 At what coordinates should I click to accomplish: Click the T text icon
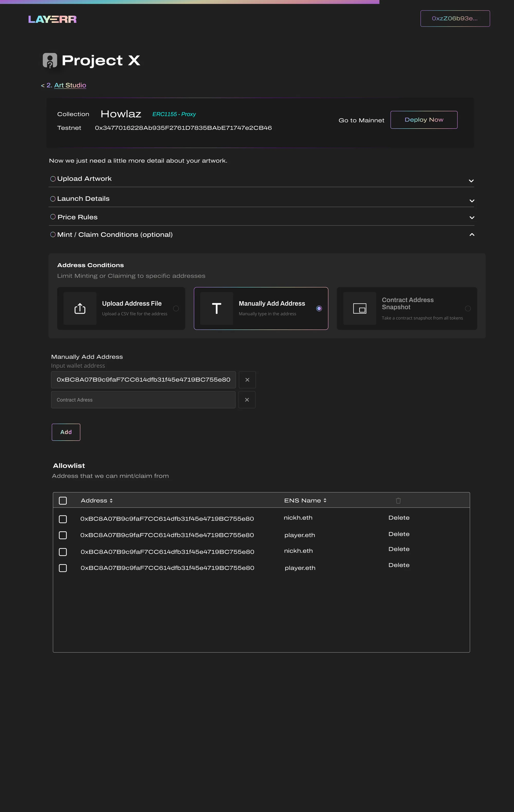pos(217,308)
